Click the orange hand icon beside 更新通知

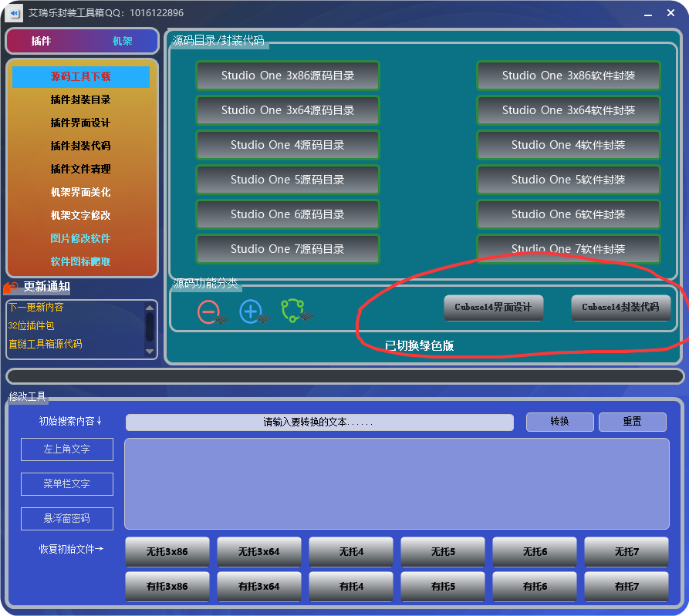[11, 288]
